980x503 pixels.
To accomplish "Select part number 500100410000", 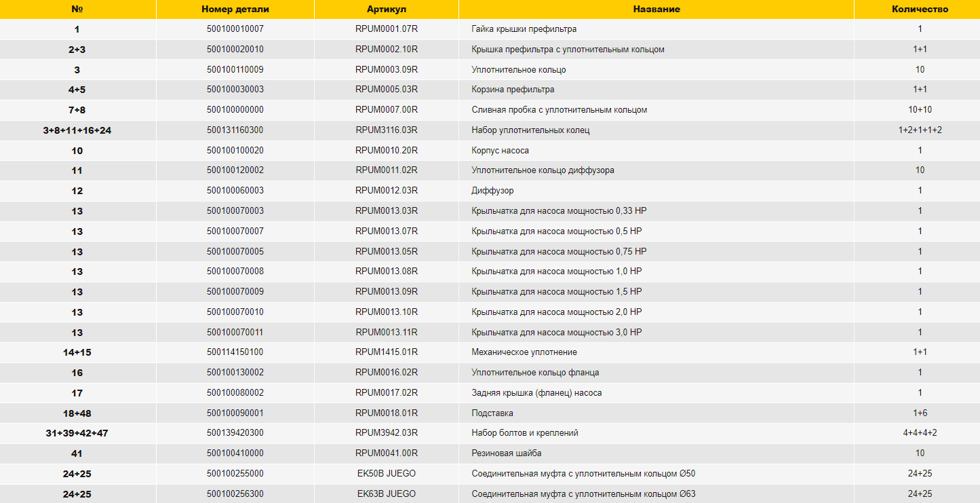I will point(235,453).
